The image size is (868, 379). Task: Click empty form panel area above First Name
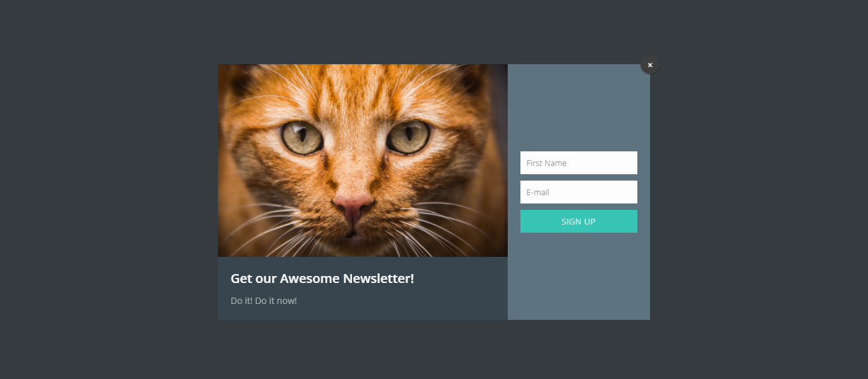578,107
